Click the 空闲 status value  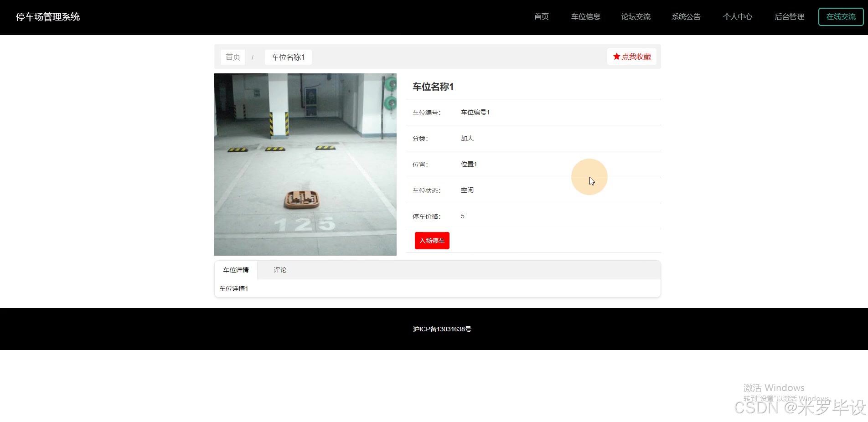[467, 190]
